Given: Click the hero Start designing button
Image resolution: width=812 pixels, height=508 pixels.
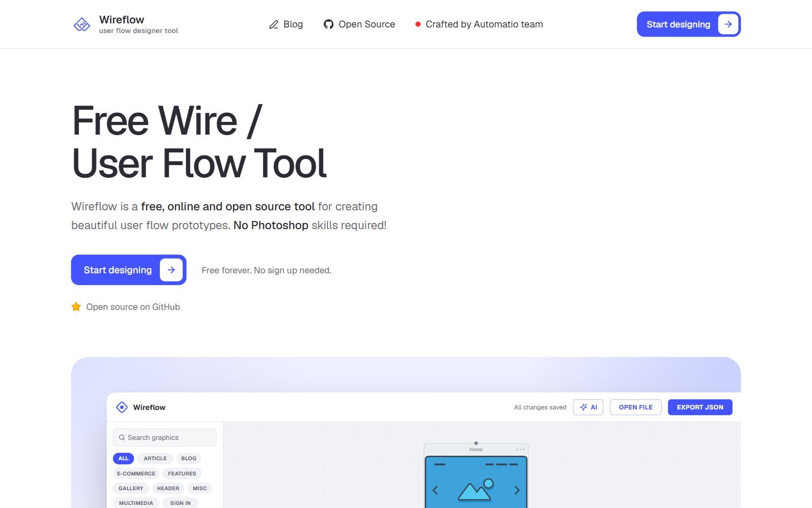Looking at the screenshot, I should point(129,270).
